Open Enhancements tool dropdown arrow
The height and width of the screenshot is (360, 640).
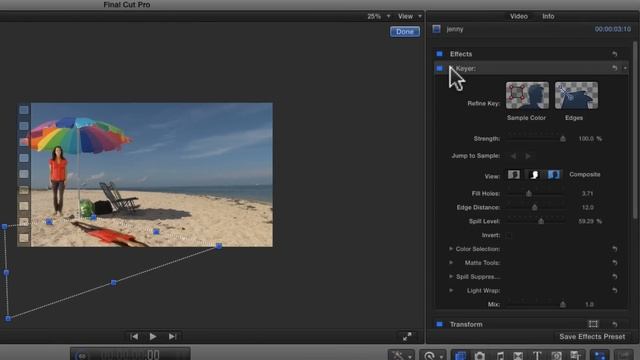point(409,356)
